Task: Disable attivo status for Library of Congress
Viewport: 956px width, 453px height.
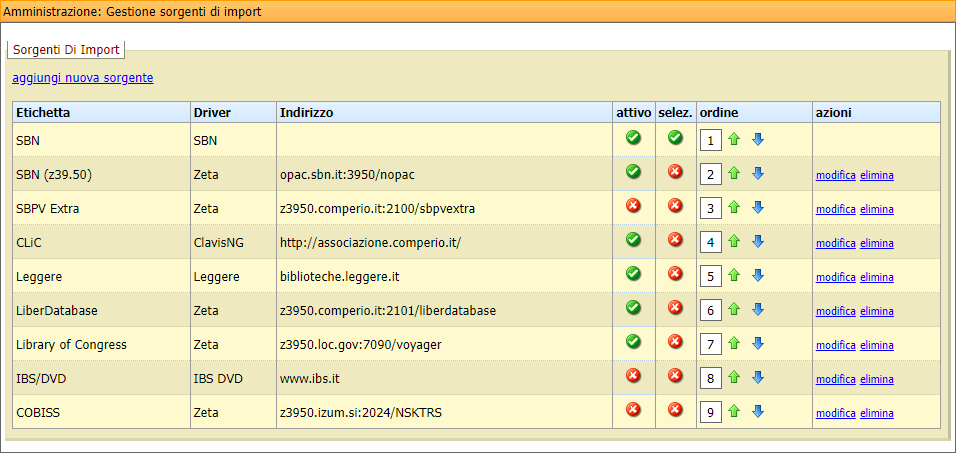Action: pos(633,342)
